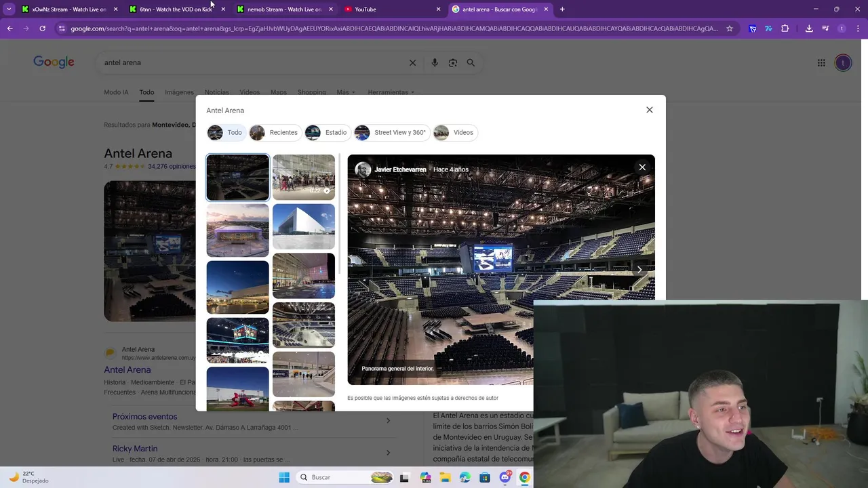The height and width of the screenshot is (488, 868).
Task: Open Task View from taskbar
Action: 404,477
